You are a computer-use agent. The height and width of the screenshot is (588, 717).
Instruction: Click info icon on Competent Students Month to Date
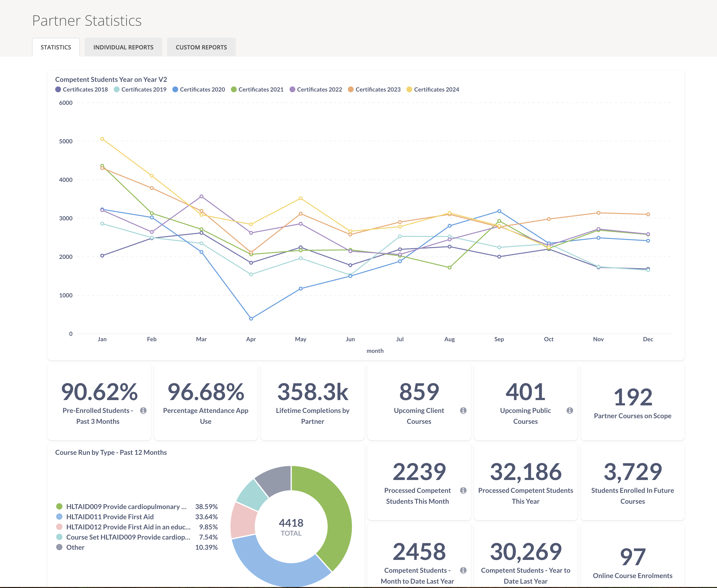[x=464, y=570]
